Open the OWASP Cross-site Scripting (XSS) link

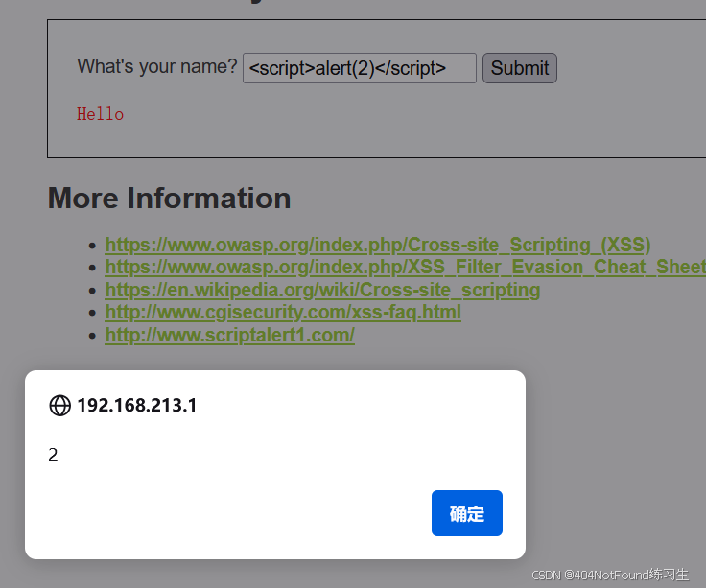pos(378,245)
